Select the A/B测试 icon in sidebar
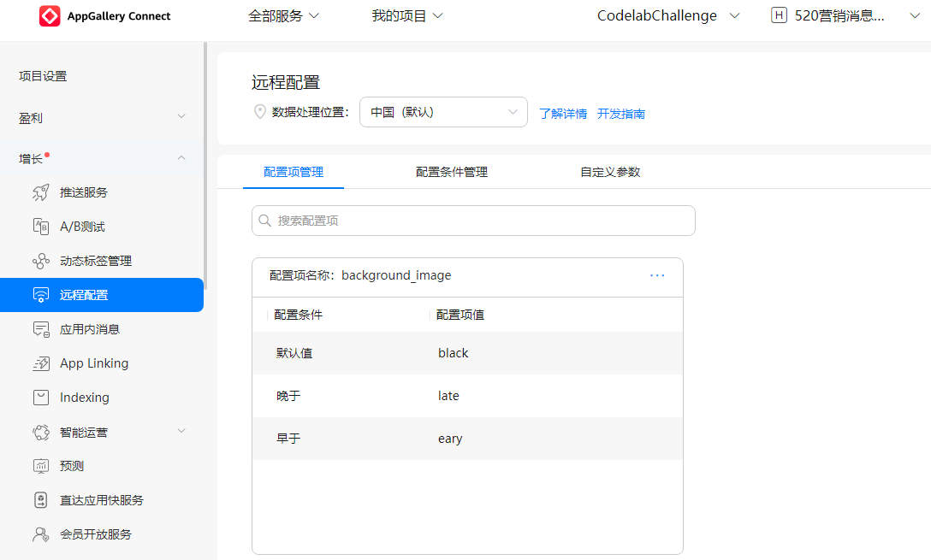The image size is (931, 560). click(41, 227)
